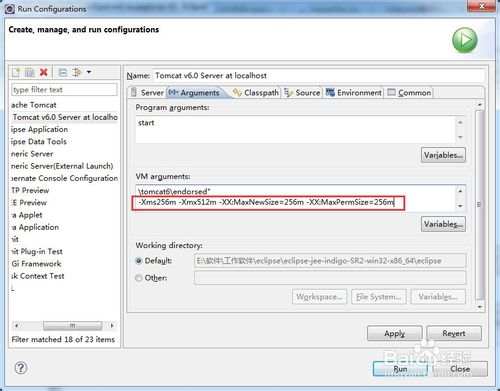Select Eclipse Data Tools entry
This screenshot has width=500, height=391.
click(39, 142)
